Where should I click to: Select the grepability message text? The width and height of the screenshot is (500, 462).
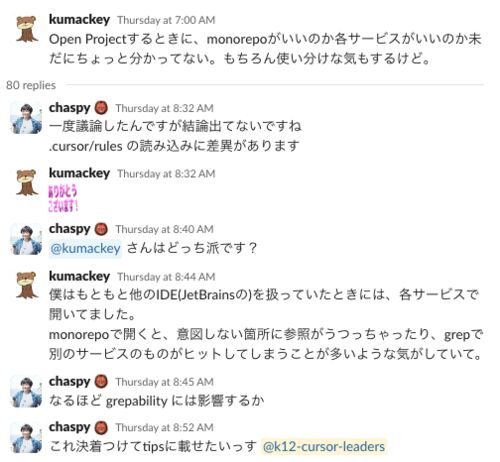click(x=157, y=401)
